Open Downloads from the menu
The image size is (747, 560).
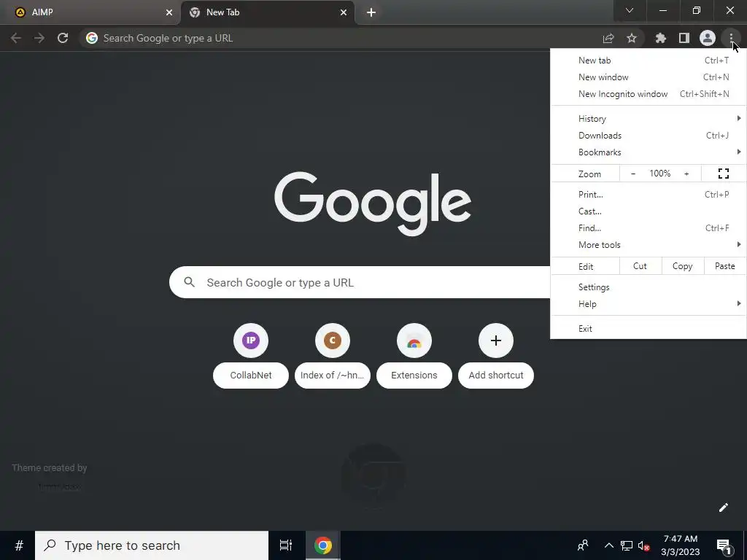pos(649,136)
